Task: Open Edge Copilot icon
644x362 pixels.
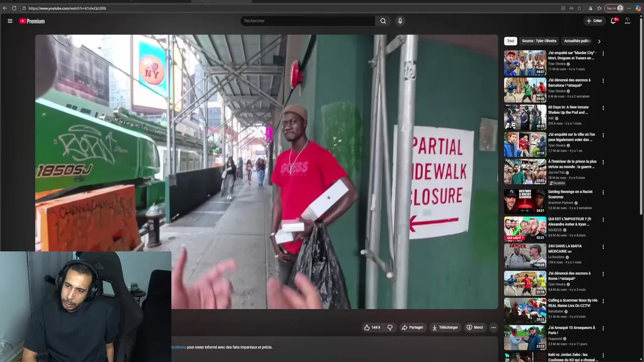Action: point(638,8)
